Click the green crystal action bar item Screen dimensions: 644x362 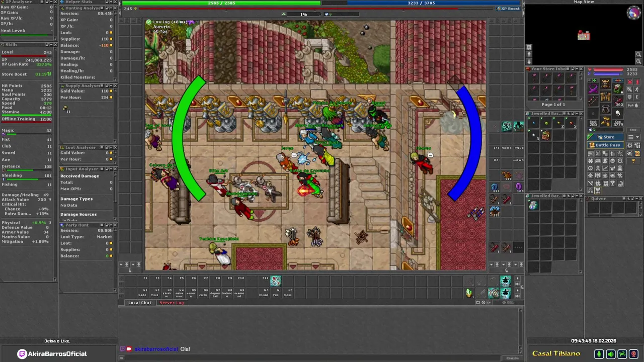tap(469, 293)
